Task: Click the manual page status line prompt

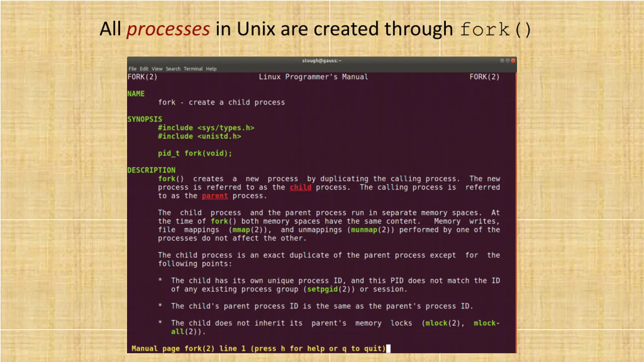Action: [x=259, y=349]
